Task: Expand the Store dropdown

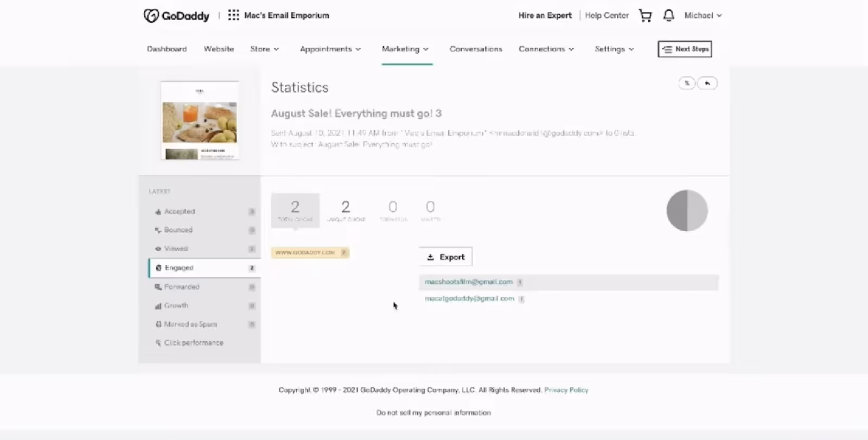Action: coord(265,49)
